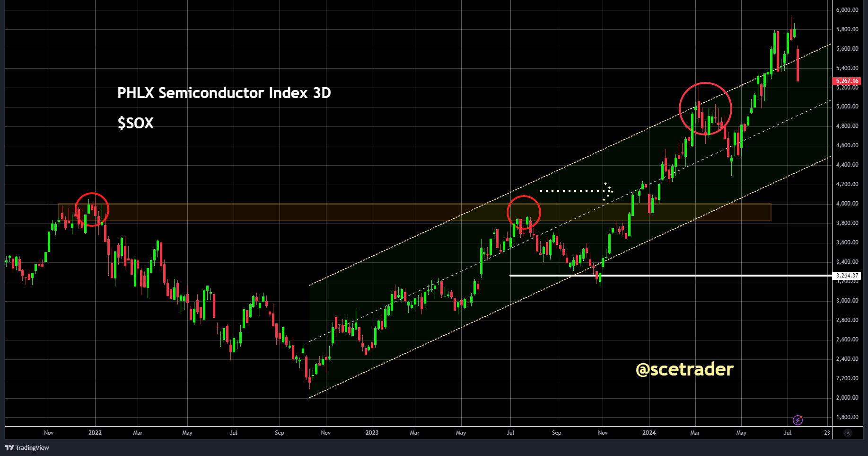This screenshot has width=868, height=456.
Task: Click the 2,600.00 price axis label
Action: [847, 340]
